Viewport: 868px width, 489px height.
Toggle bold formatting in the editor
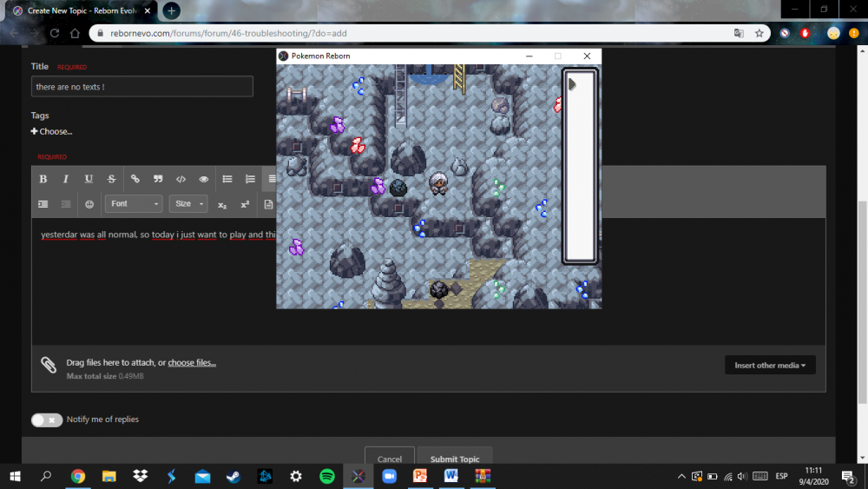(x=43, y=179)
